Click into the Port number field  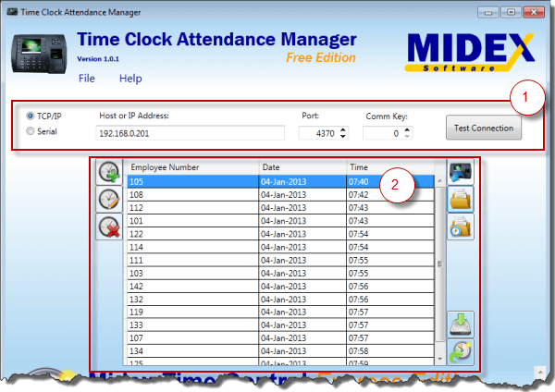319,133
